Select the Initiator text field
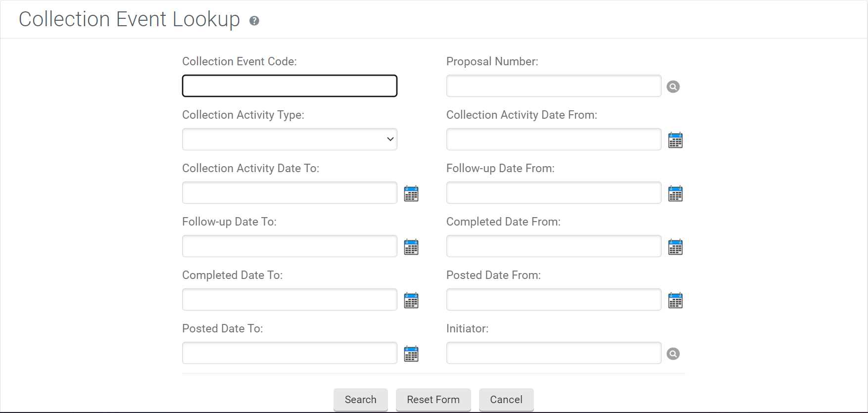 pyautogui.click(x=553, y=353)
